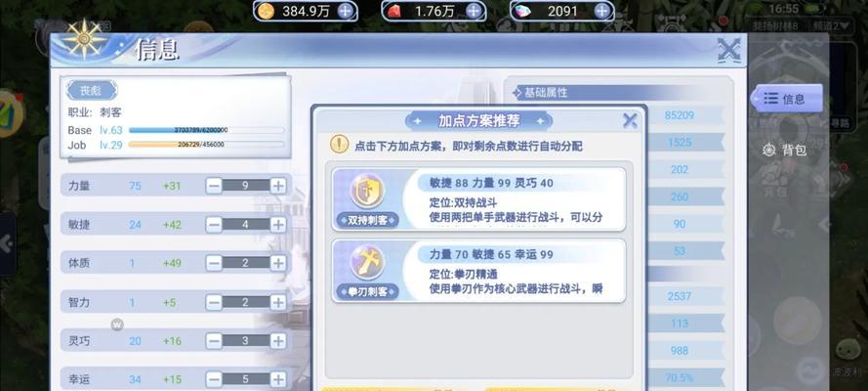Increase 幸运 points with plus
Viewport: 868px width, 391px height.
[278, 379]
